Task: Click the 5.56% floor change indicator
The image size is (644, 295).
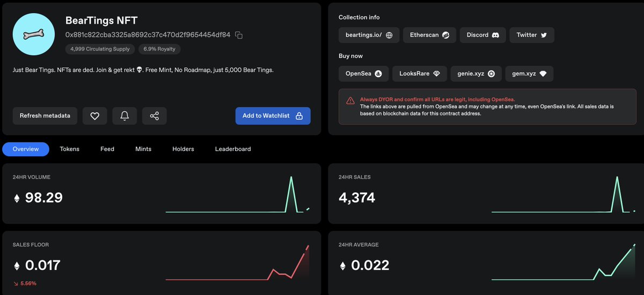Action: point(25,283)
